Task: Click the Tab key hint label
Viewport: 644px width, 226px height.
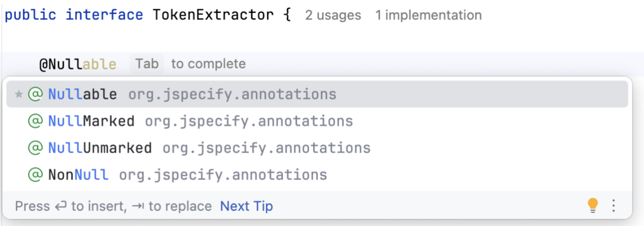Action: (147, 63)
